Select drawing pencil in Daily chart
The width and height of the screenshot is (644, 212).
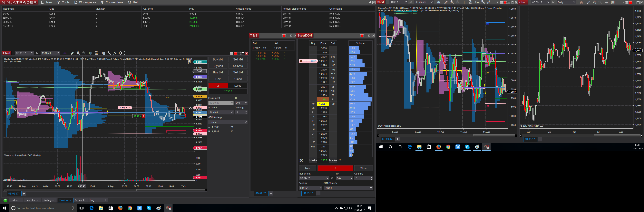click(x=588, y=2)
